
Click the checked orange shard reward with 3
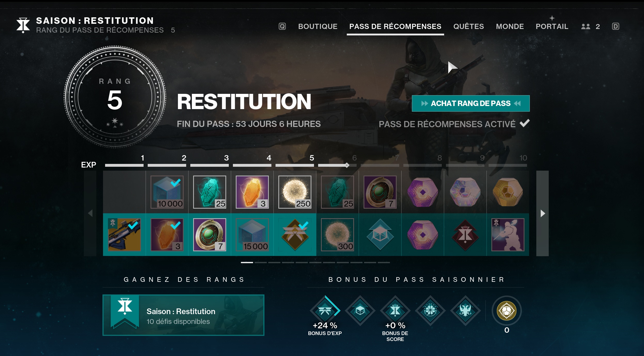[x=167, y=234]
